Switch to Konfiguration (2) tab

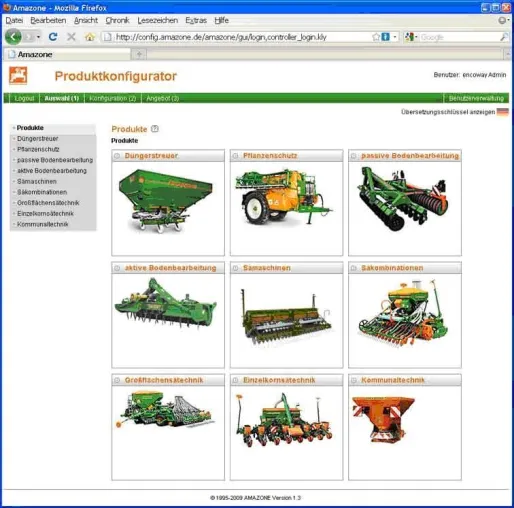pos(113,98)
